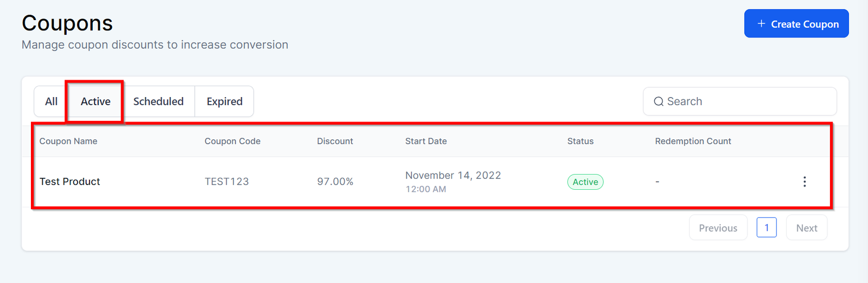Screen dimensions: 868x283
Task: Click the green Active status badge
Action: click(585, 182)
